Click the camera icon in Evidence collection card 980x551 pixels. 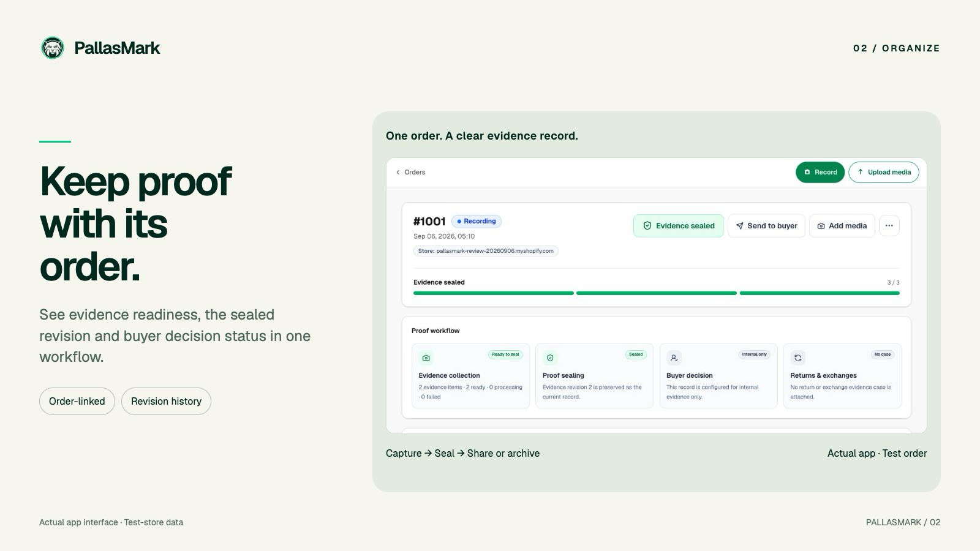(x=426, y=358)
